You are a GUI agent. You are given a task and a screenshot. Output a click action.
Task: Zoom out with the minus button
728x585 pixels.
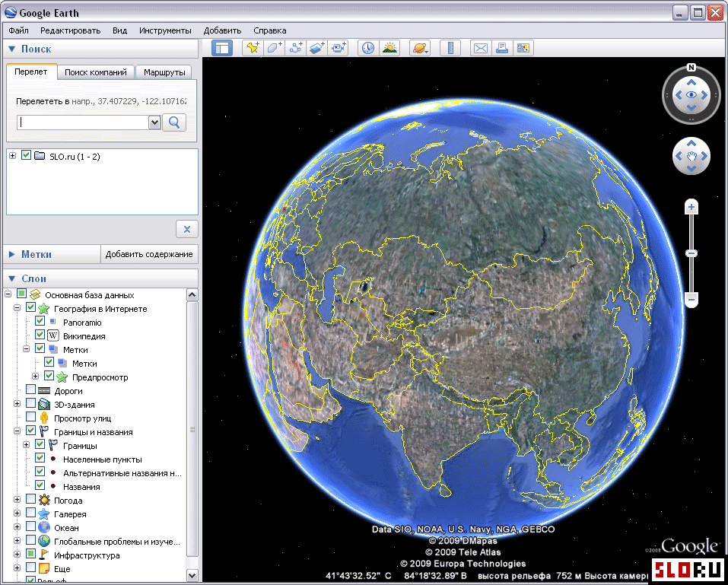tap(691, 300)
